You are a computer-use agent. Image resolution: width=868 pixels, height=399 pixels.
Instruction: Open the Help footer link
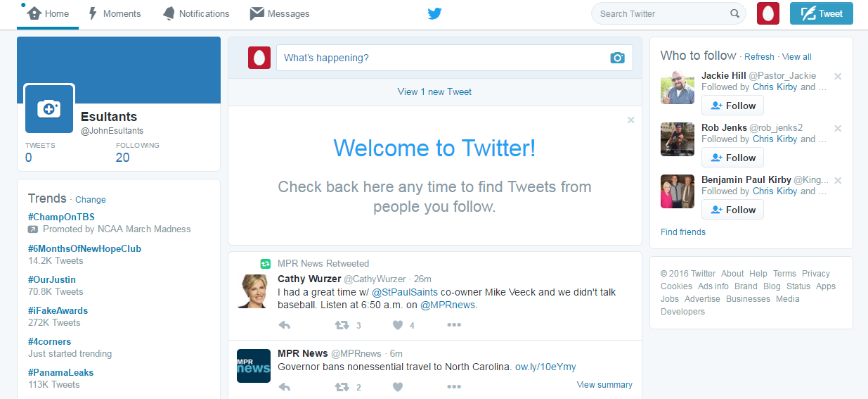coord(758,274)
